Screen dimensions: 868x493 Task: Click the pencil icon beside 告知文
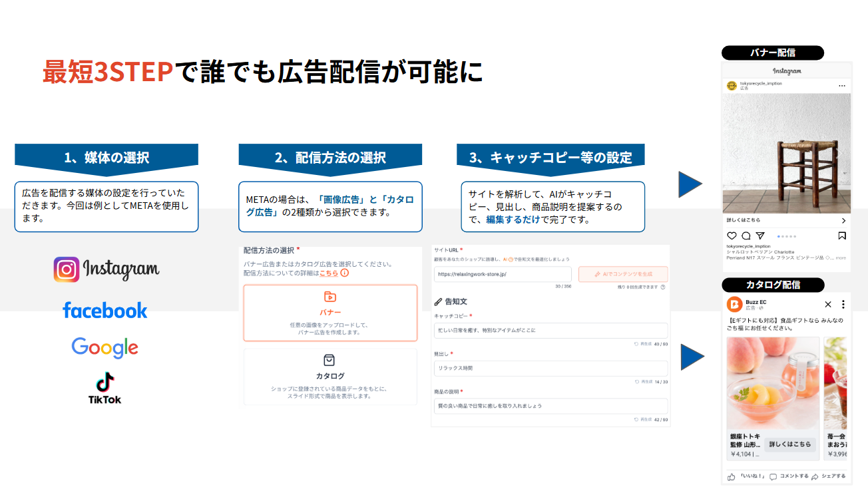pyautogui.click(x=438, y=301)
